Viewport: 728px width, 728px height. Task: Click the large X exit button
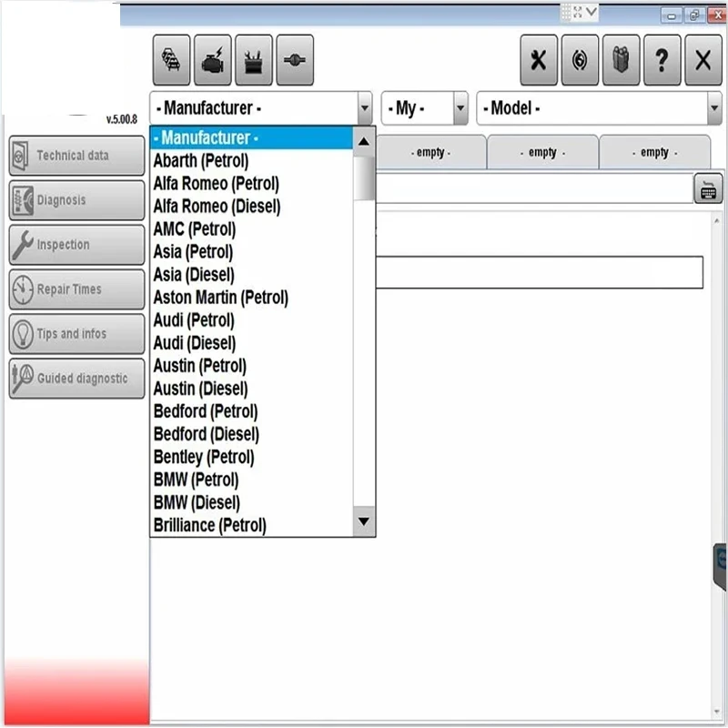click(703, 60)
